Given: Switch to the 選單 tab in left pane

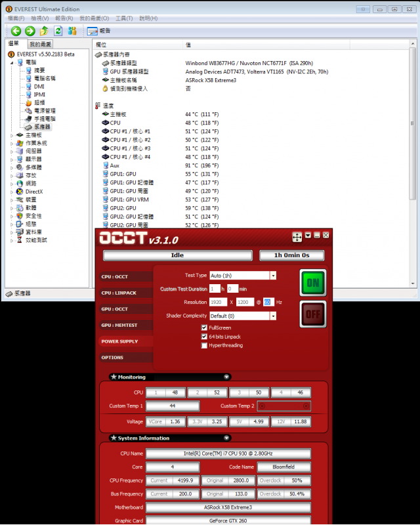Looking at the screenshot, I should coord(14,43).
